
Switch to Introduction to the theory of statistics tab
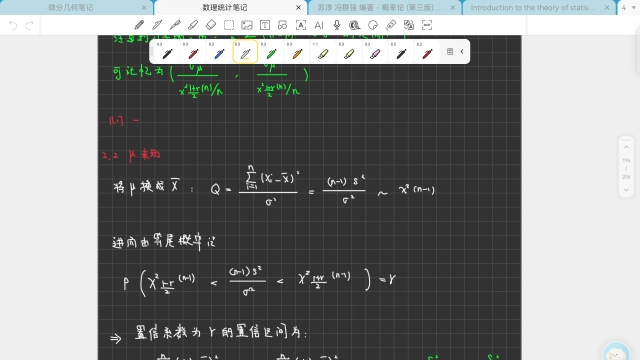click(533, 8)
